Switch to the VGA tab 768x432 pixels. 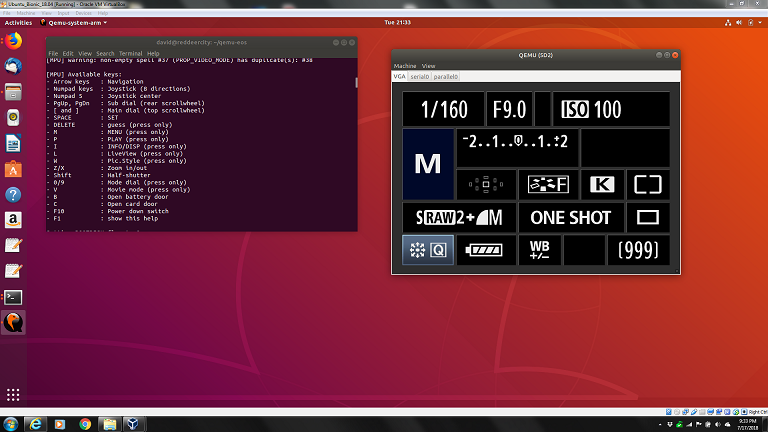point(400,76)
